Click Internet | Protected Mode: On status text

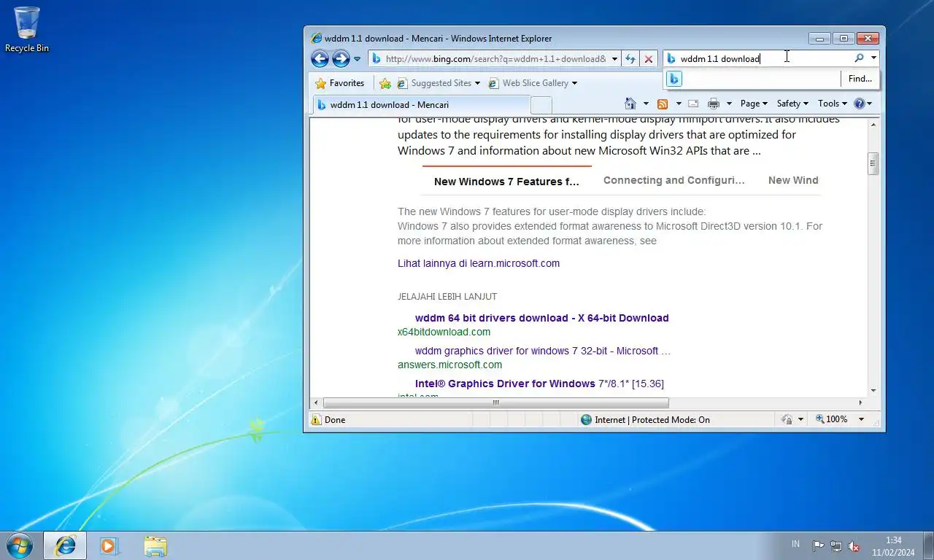[652, 419]
